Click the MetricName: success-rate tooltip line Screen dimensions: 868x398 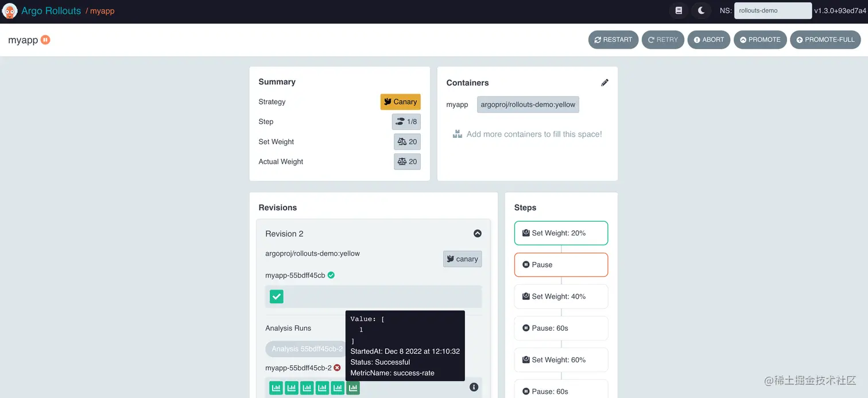tap(392, 373)
